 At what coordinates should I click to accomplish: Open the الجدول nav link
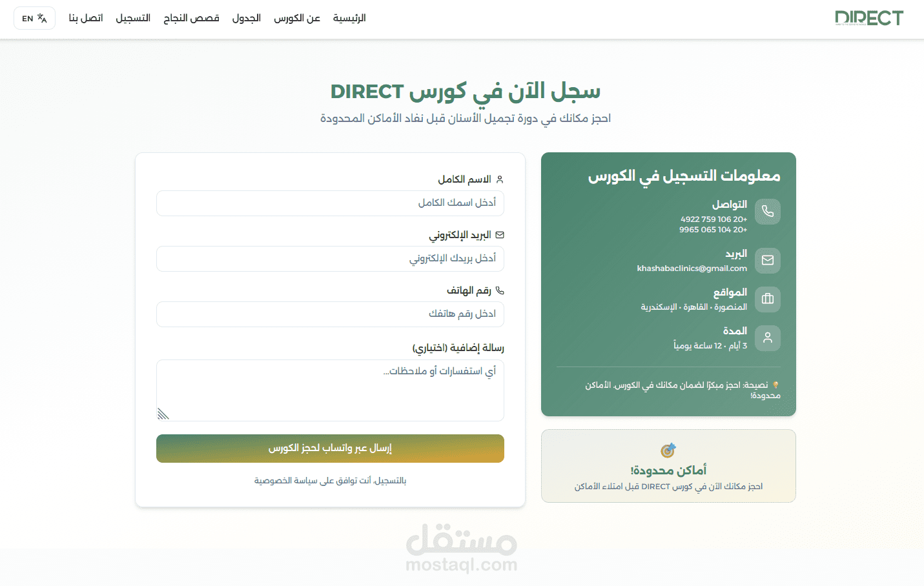(x=247, y=18)
